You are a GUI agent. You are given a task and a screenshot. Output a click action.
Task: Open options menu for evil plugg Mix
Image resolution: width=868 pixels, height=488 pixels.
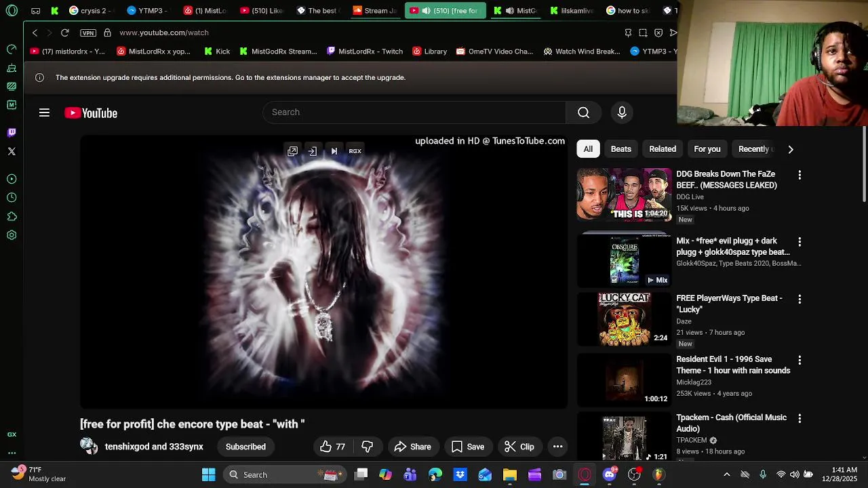pos(800,241)
